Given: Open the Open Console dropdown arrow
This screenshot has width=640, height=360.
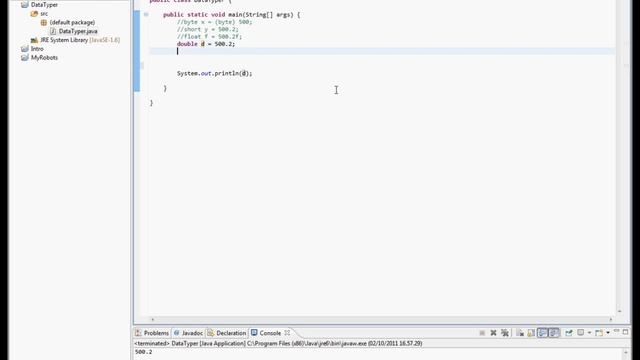Looking at the screenshot, I should 608,333.
